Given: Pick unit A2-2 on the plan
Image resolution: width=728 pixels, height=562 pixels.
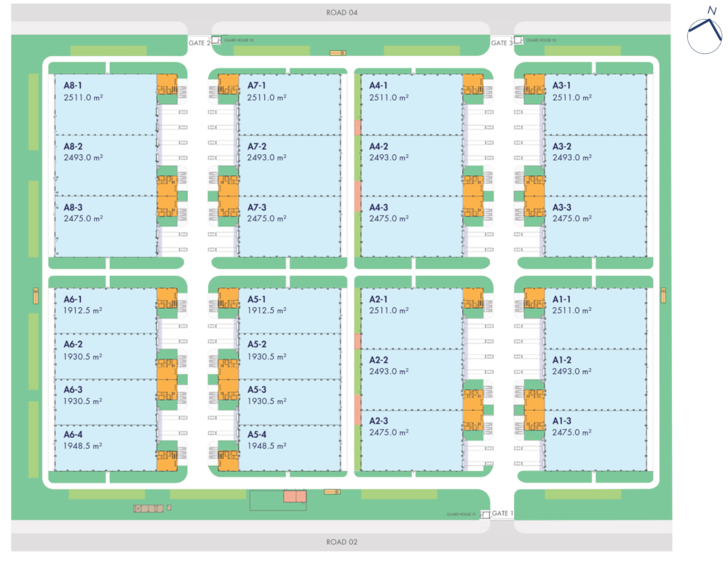Looking at the screenshot, I should point(411,379).
